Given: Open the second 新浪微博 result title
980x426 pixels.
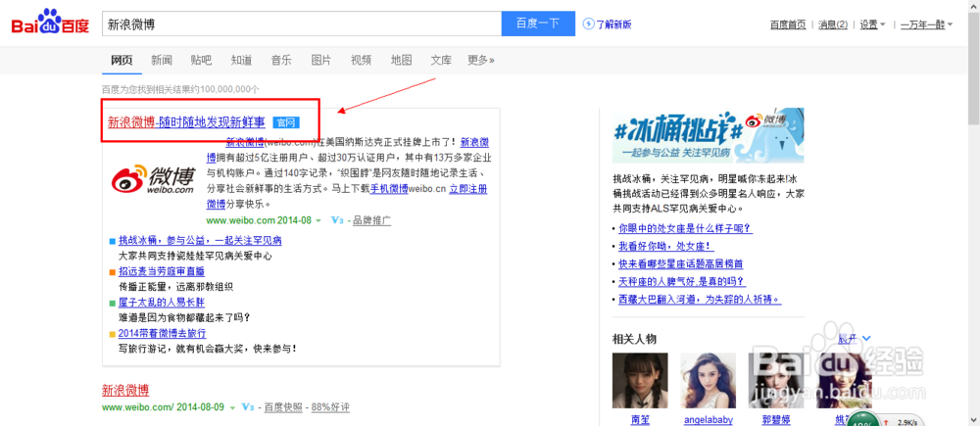Looking at the screenshot, I should click(x=125, y=391).
